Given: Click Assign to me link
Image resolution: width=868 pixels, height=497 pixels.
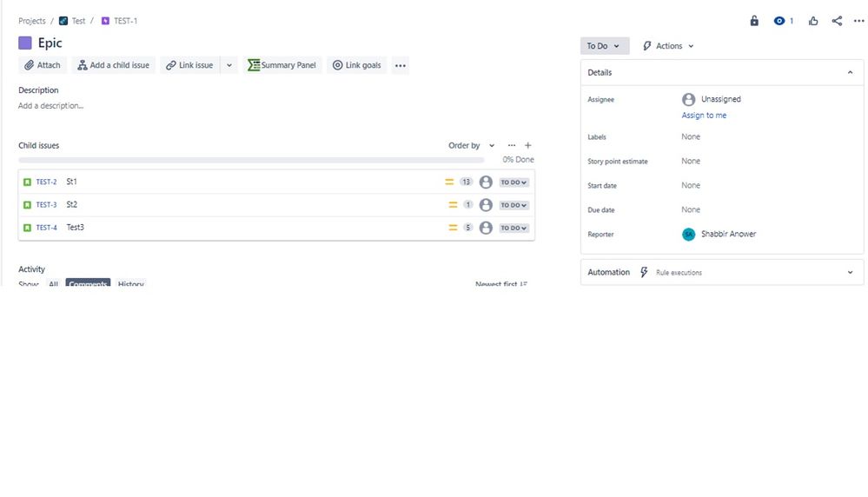Looking at the screenshot, I should pyautogui.click(x=704, y=115).
